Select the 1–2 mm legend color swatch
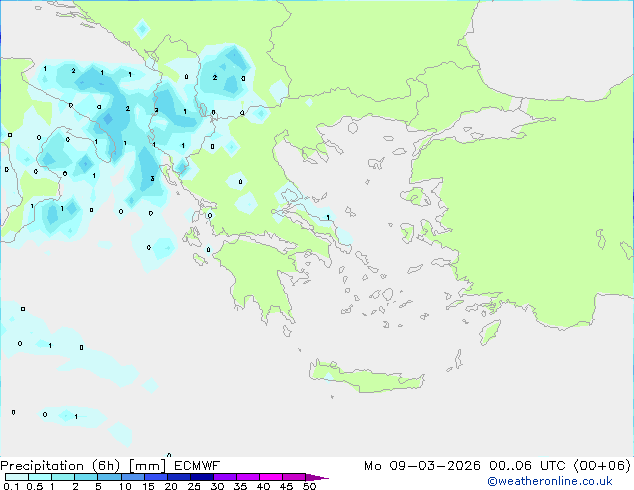 (63, 477)
